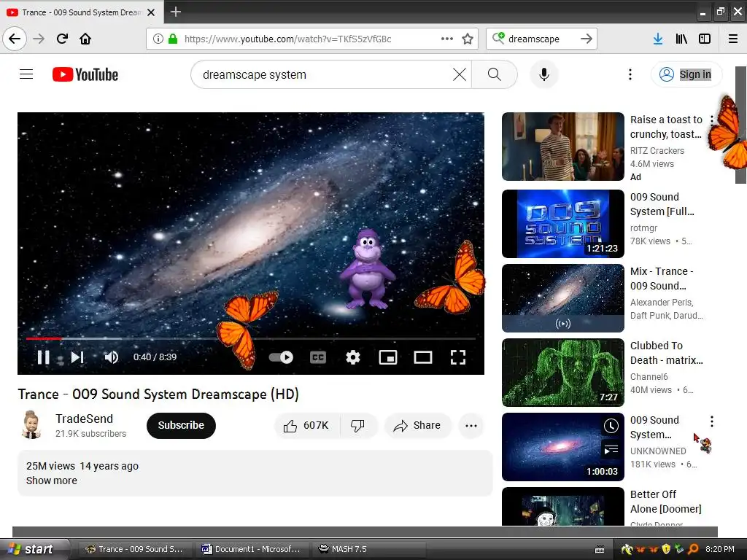Search by voice with microphone icon
747x560 pixels.
(544, 74)
